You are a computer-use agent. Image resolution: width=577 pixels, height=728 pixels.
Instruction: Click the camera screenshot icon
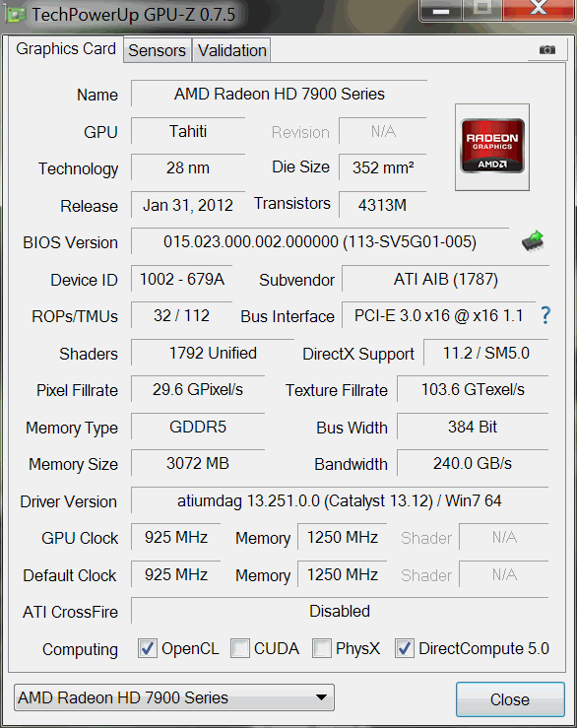[547, 49]
